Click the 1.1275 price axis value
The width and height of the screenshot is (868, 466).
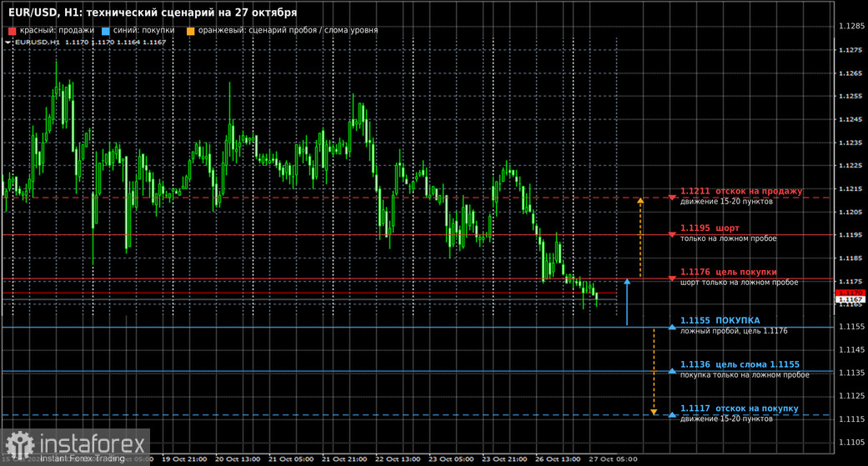tap(850, 50)
